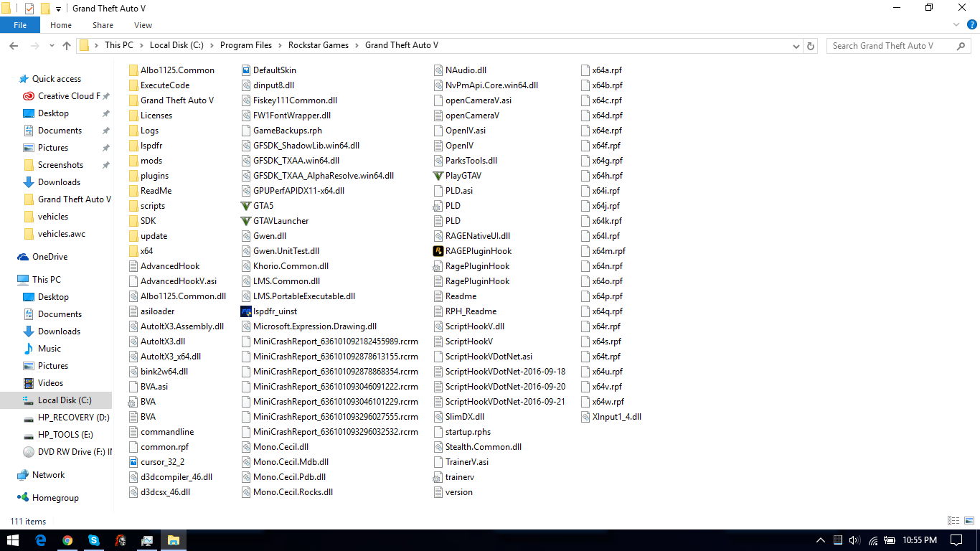This screenshot has width=980, height=551.
Task: Click the volume speaker tray icon
Action: pos(854,540)
